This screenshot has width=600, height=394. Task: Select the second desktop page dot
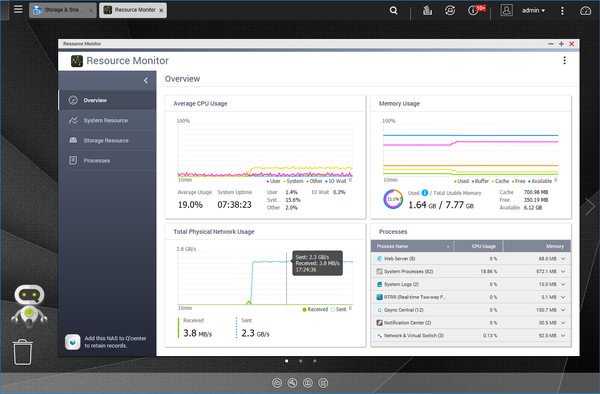(x=301, y=361)
